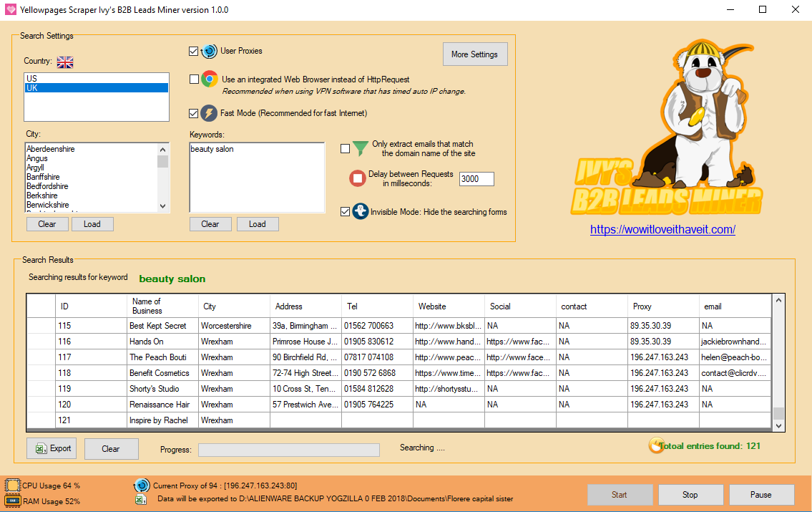Select Bedfordshire in the city list
This screenshot has width=812, height=512.
(x=47, y=186)
